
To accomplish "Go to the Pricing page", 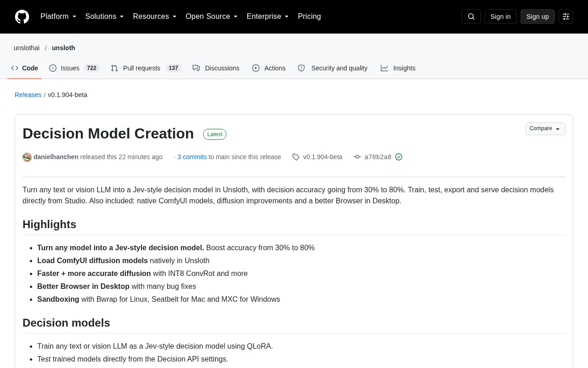I will pyautogui.click(x=309, y=17).
